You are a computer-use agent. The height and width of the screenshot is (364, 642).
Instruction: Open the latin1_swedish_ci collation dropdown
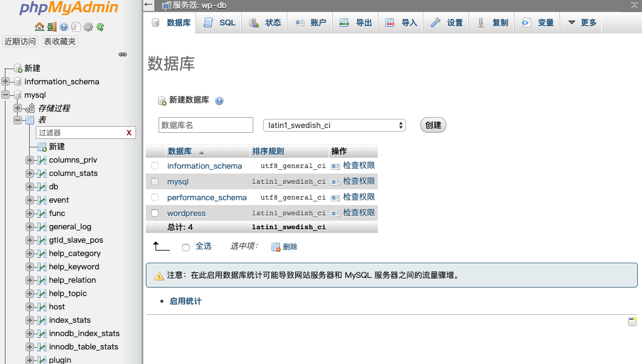pos(333,125)
